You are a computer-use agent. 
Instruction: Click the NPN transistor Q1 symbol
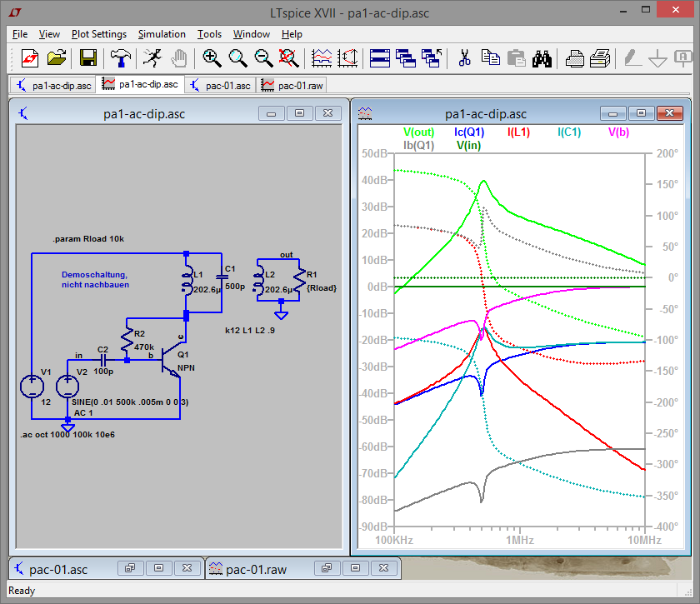173,362
